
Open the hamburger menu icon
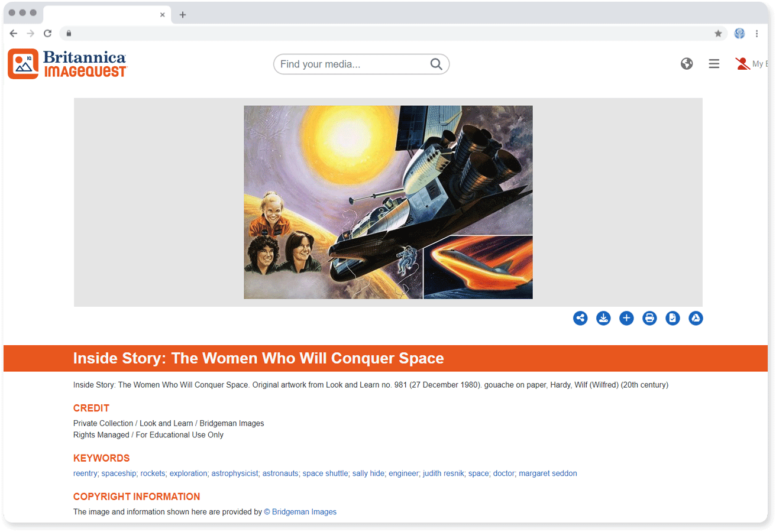tap(714, 64)
